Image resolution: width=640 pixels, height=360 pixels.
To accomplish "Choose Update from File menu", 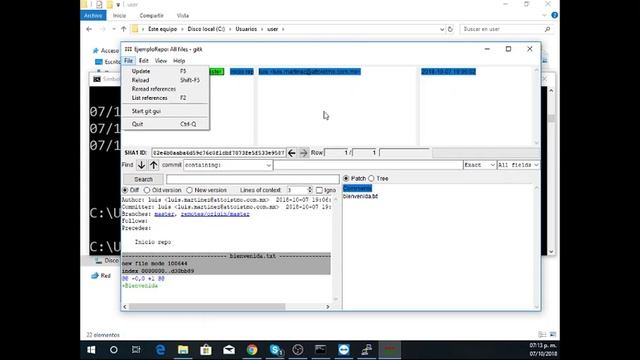I will pyautogui.click(x=165, y=71).
